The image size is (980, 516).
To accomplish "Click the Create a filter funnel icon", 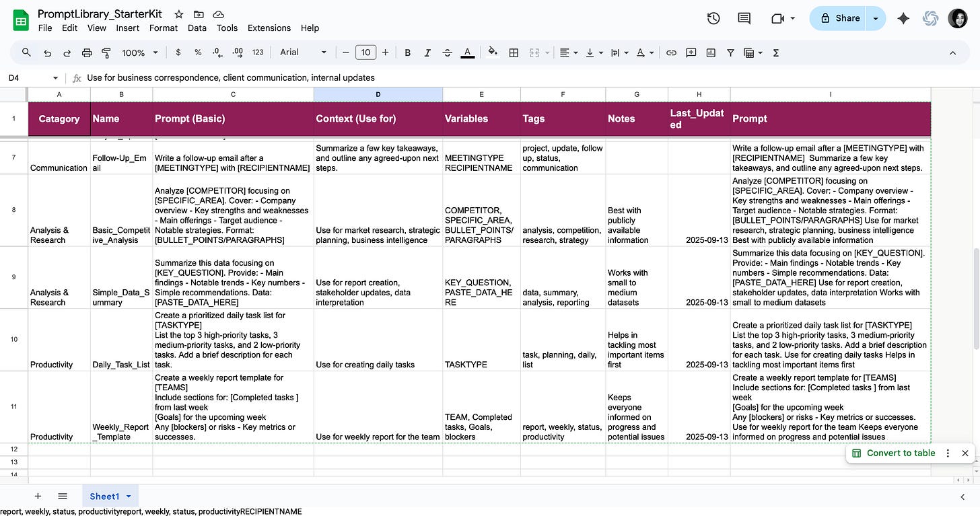I will point(730,52).
